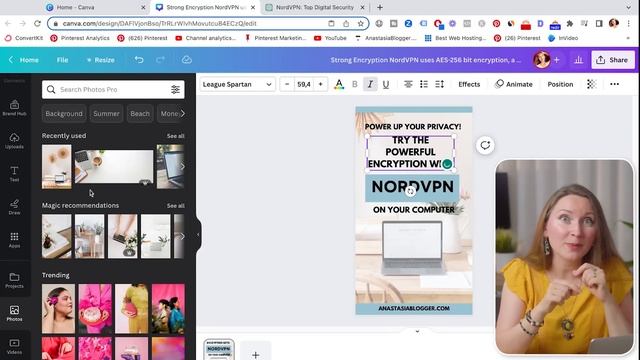
Task: See all Magic recommendations photos
Action: (x=176, y=206)
